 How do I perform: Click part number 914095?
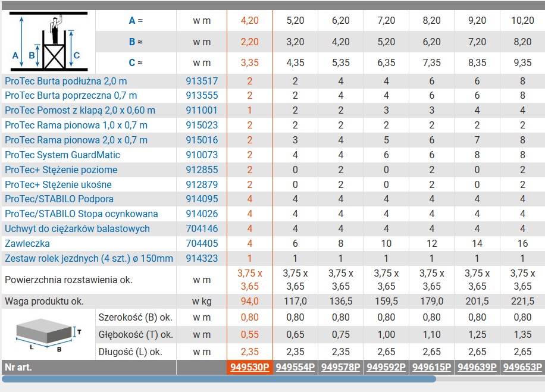point(202,199)
